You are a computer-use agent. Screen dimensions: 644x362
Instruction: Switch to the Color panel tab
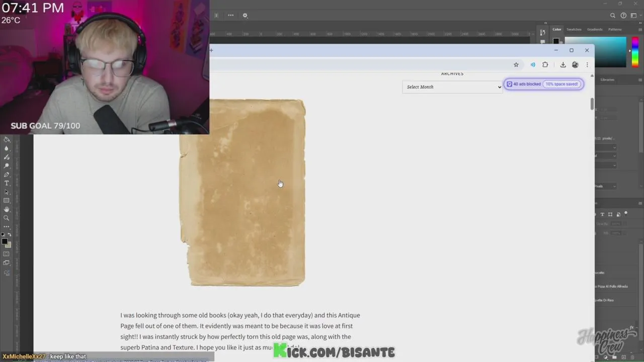[x=557, y=29]
